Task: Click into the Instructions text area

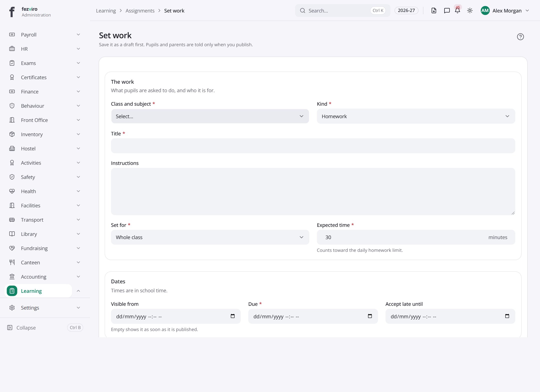Action: [313, 191]
